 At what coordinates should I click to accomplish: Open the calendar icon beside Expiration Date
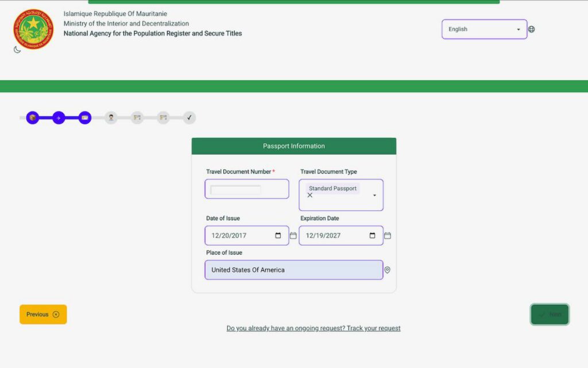[x=388, y=235]
